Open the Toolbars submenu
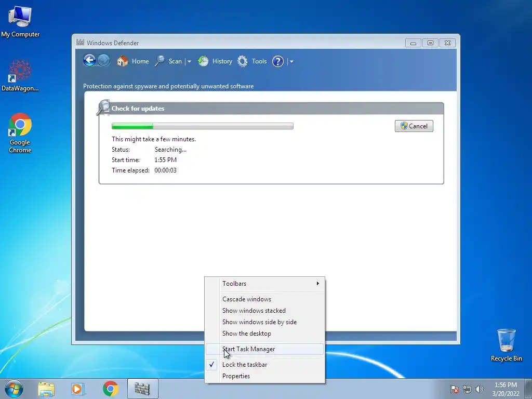Screen dimensions: 532x399 pyautogui.click(x=264, y=284)
